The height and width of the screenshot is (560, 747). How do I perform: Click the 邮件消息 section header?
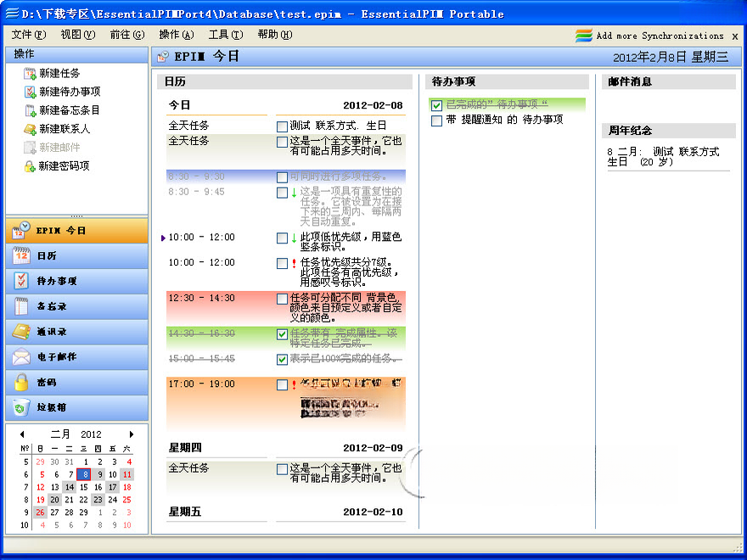[x=669, y=82]
